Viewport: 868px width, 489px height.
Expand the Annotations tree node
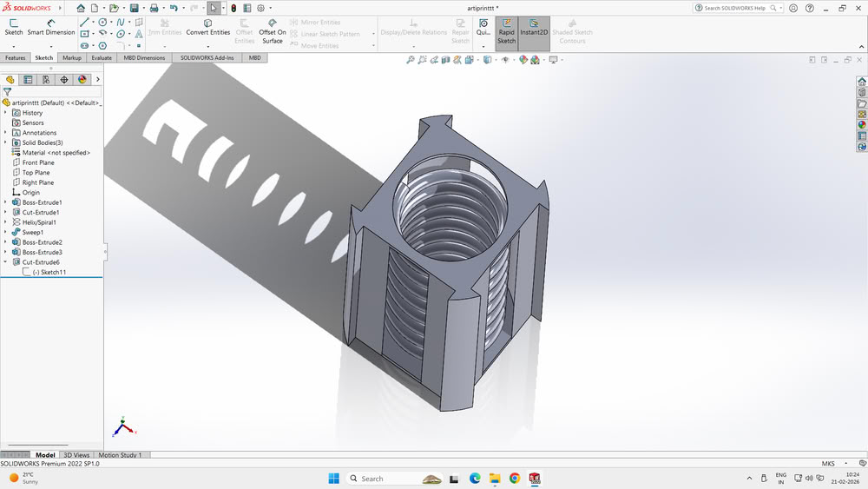(x=5, y=132)
